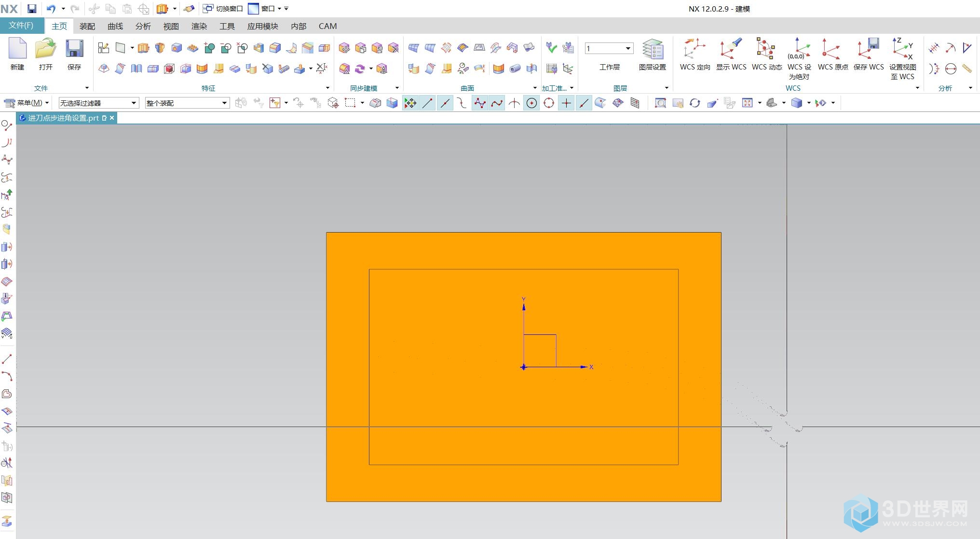Switch to the 工具 ribbon tab
The height and width of the screenshot is (539, 980).
(x=227, y=26)
